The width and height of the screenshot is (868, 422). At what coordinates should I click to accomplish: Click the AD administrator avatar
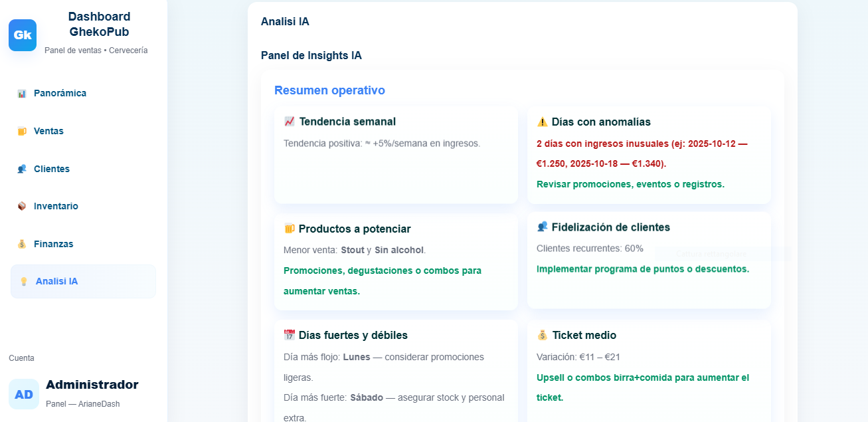point(24,394)
